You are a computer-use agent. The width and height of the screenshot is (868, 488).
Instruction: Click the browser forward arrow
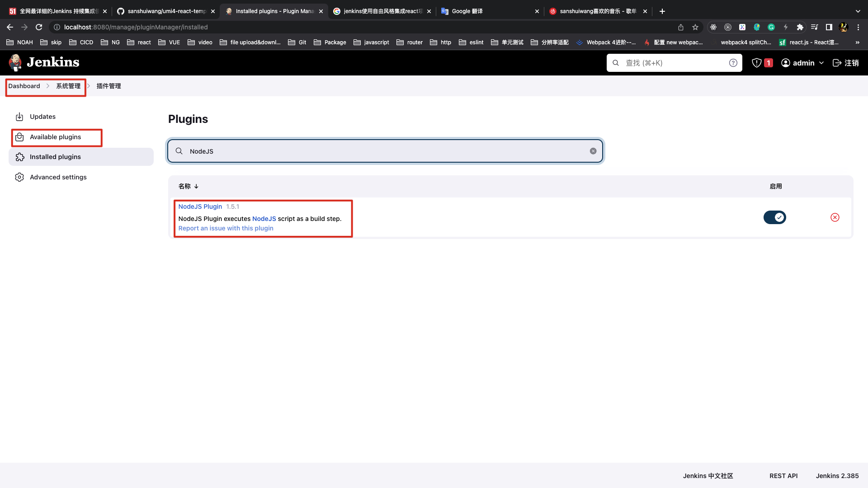tap(24, 27)
